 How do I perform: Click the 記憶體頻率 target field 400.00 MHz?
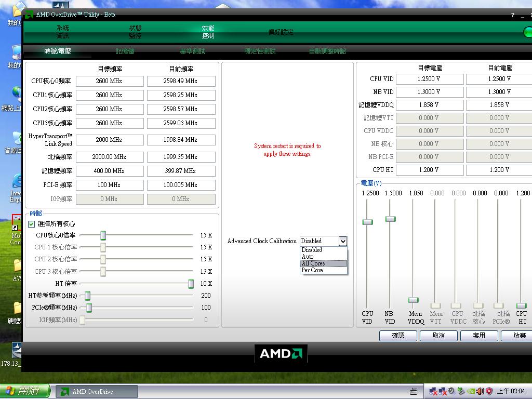click(110, 171)
